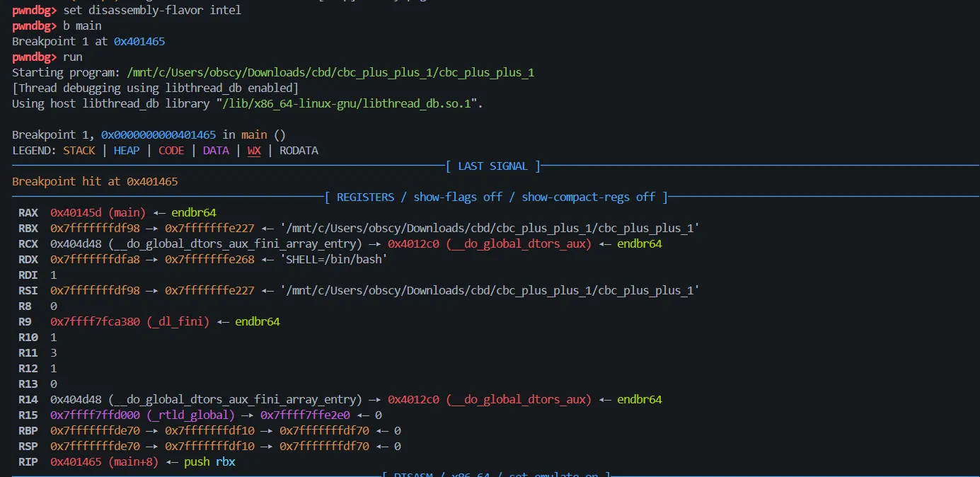Click the 'run' command at pwndbg prompt
Image resolution: width=980 pixels, height=477 pixels.
[73, 57]
